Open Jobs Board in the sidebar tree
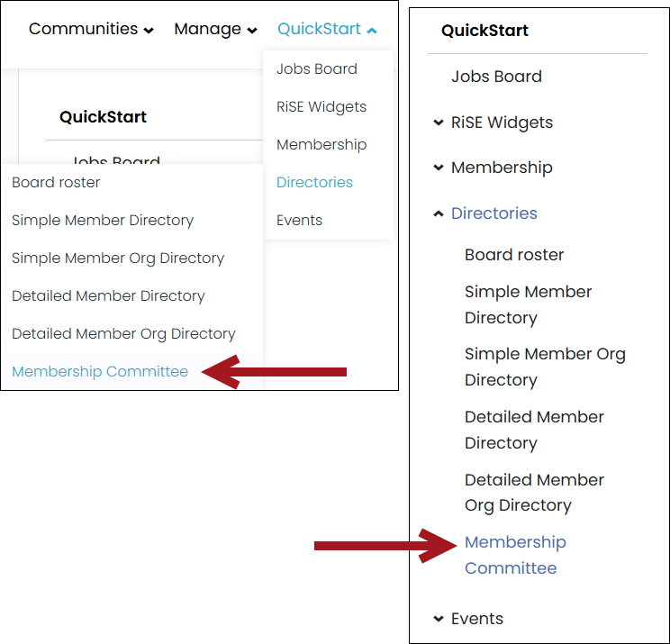This screenshot has height=644, width=670. click(x=496, y=77)
